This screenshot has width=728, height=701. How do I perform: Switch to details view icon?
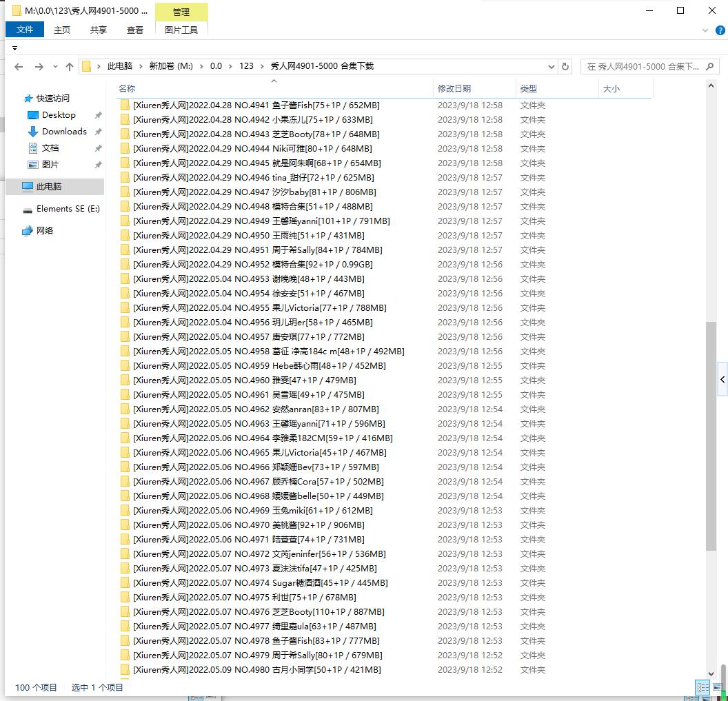click(x=702, y=687)
